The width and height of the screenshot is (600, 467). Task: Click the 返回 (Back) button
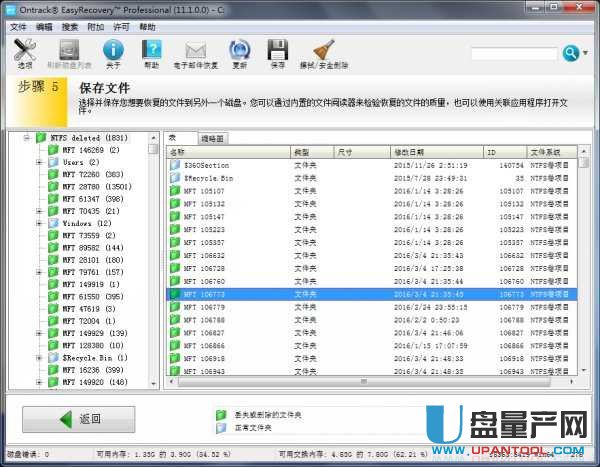point(79,418)
